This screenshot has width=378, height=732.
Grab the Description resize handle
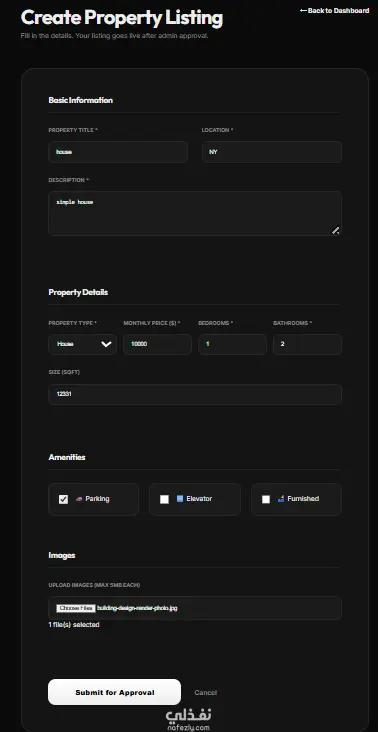(336, 230)
